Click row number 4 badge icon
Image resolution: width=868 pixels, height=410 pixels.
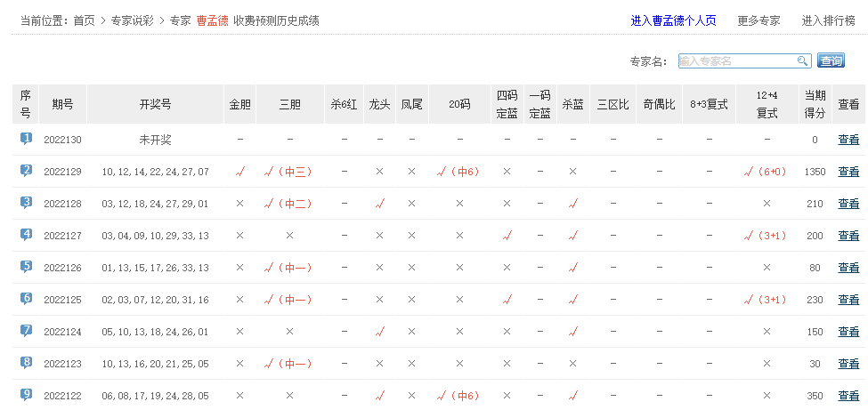(x=26, y=235)
